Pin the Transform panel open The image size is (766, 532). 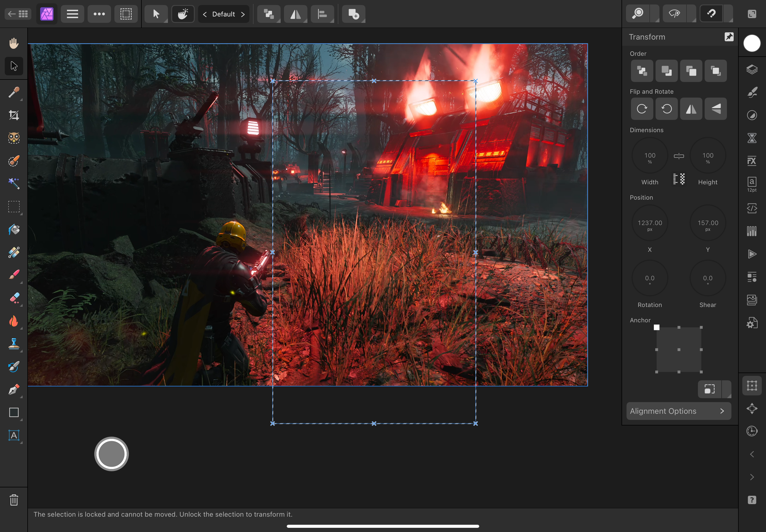coord(729,37)
